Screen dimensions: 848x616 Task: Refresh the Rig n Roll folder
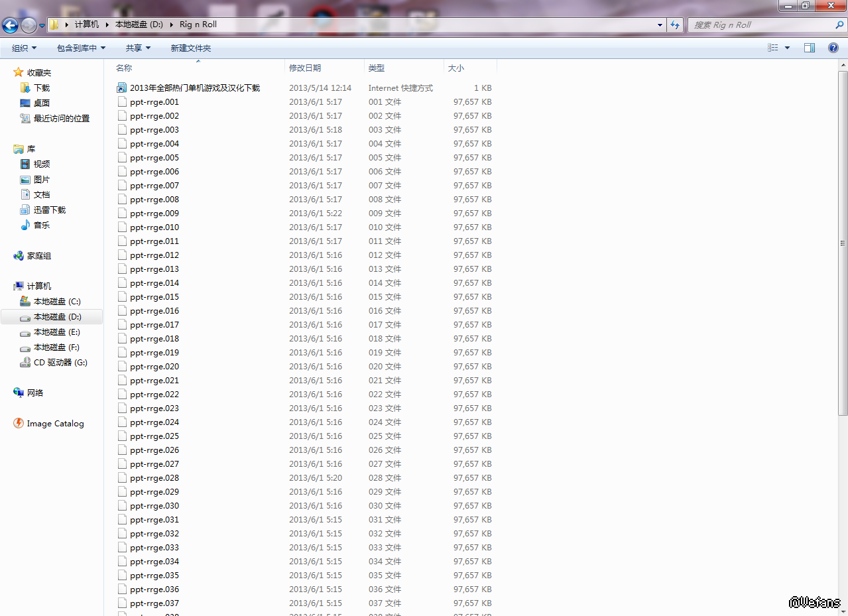tap(675, 25)
